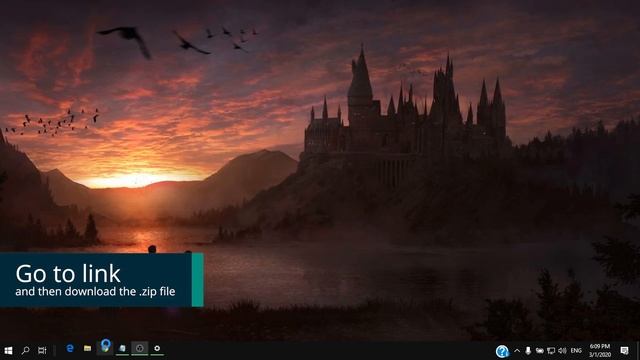The width and height of the screenshot is (640, 360).
Task: Open Task View on the taskbar
Action: [x=42, y=350]
